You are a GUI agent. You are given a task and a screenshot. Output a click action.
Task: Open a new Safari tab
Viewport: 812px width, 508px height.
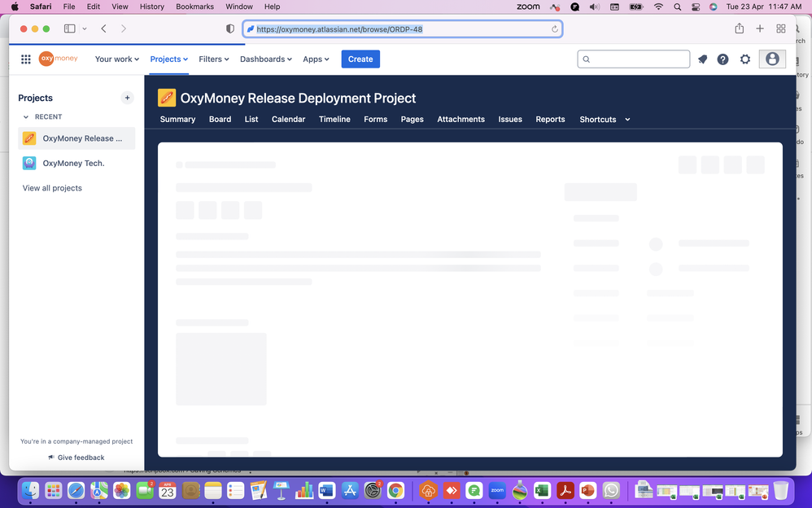760,28
